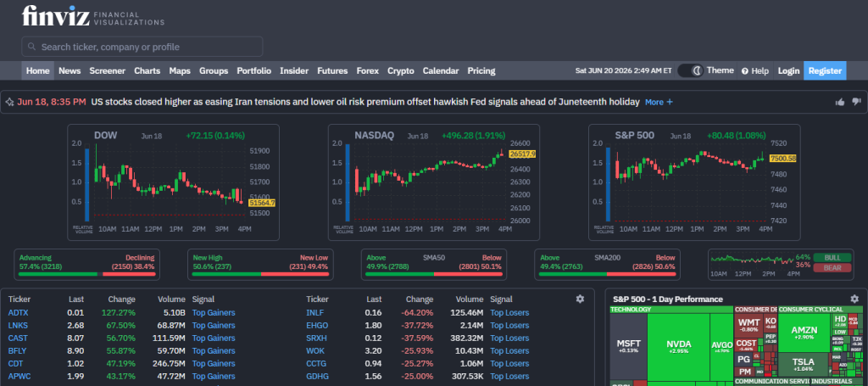
Task: Focus the ticker search field
Action: pos(142,47)
